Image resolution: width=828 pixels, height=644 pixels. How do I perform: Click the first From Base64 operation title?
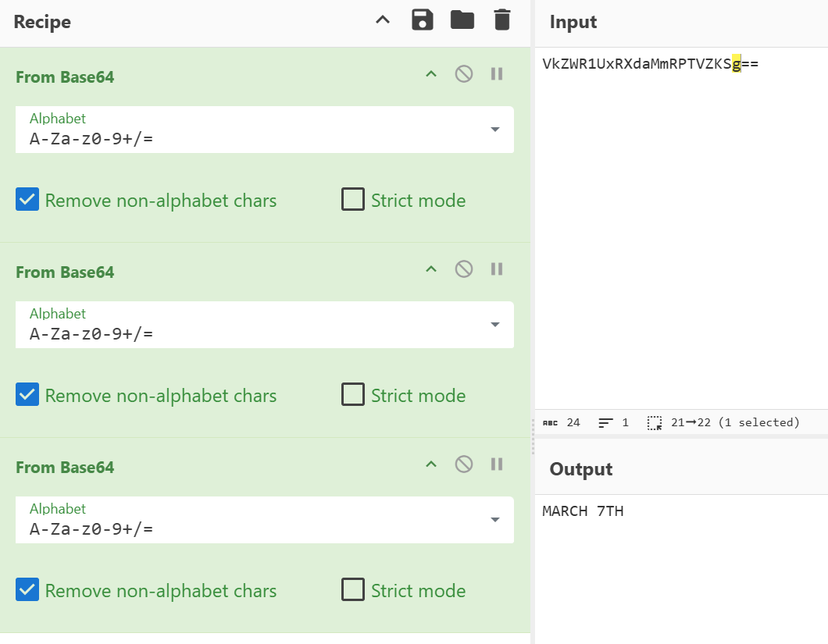coord(65,77)
